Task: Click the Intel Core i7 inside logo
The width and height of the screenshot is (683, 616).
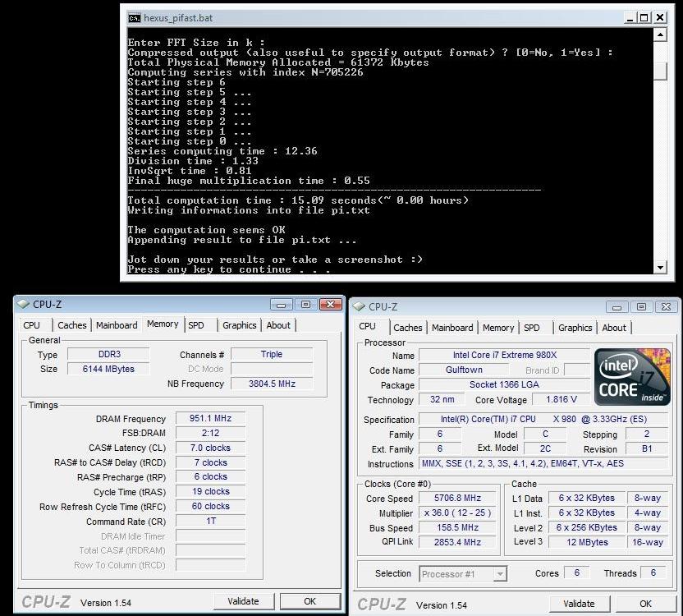Action: (632, 377)
